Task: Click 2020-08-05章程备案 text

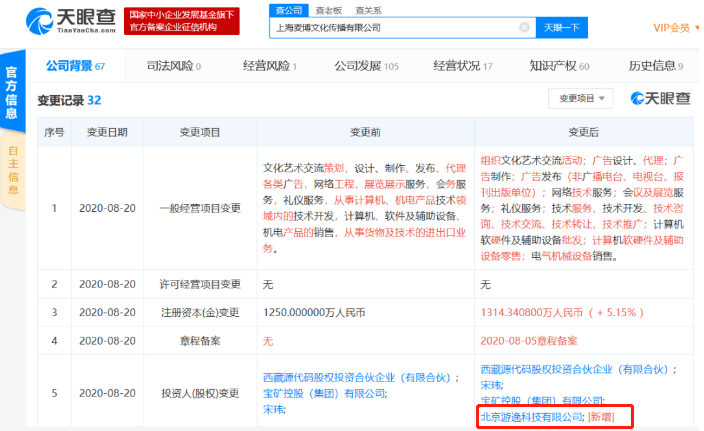Action: [529, 341]
